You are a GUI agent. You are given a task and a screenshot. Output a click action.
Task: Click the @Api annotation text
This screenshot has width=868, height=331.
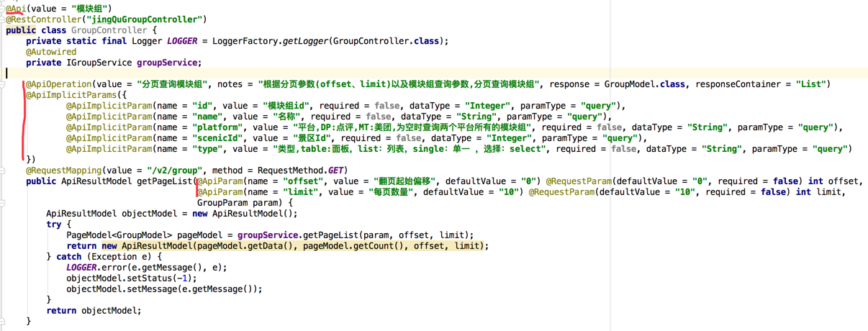click(x=17, y=9)
